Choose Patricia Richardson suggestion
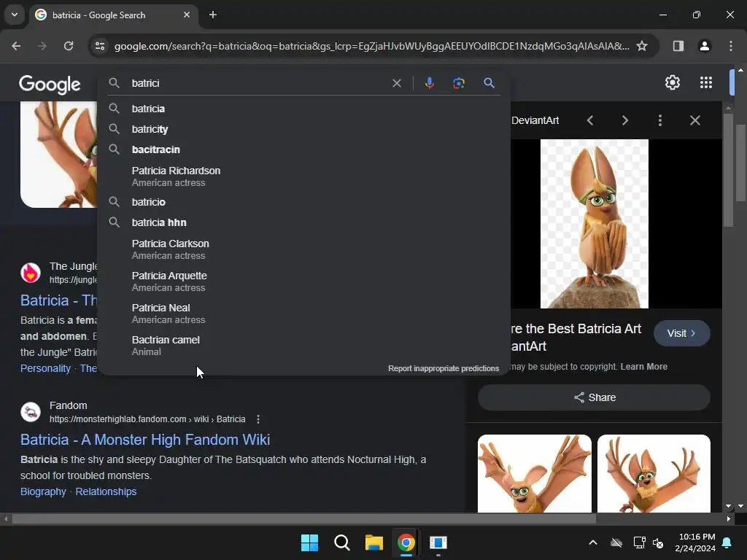The image size is (747, 560). tap(304, 176)
